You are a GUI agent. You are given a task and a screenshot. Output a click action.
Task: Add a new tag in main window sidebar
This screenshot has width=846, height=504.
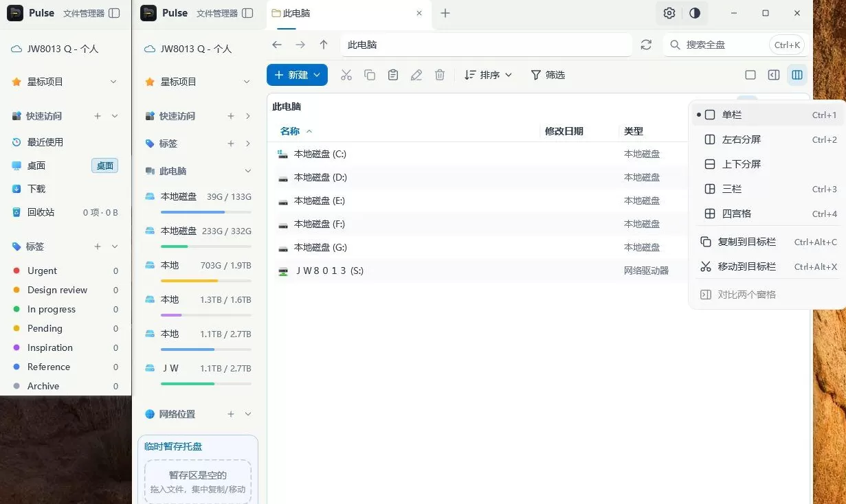[231, 144]
